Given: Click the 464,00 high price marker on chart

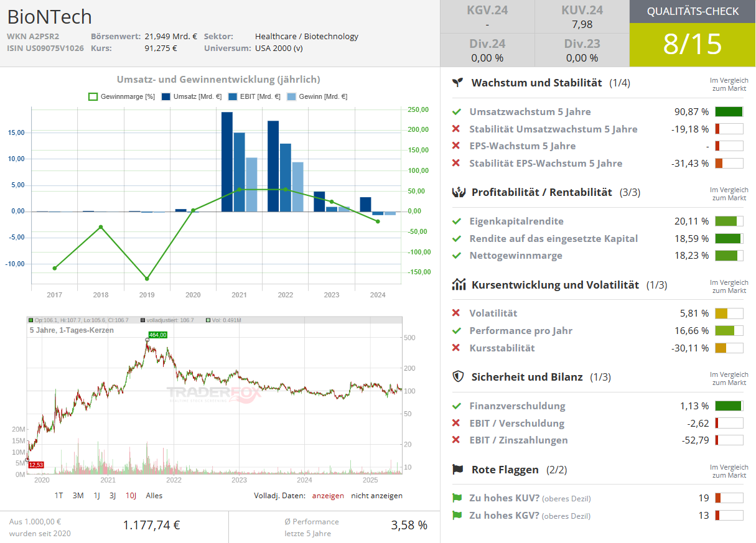Looking at the screenshot, I should tap(158, 335).
